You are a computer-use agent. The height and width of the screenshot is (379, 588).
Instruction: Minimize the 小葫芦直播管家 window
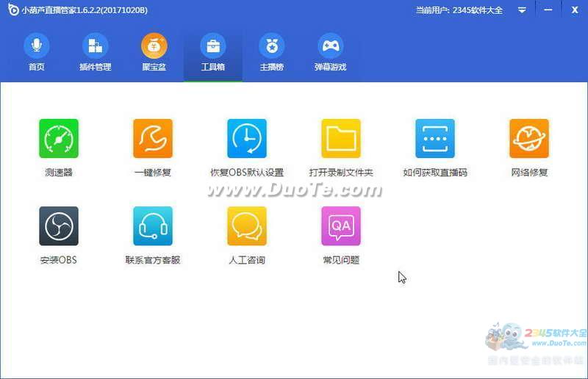pyautogui.click(x=548, y=10)
